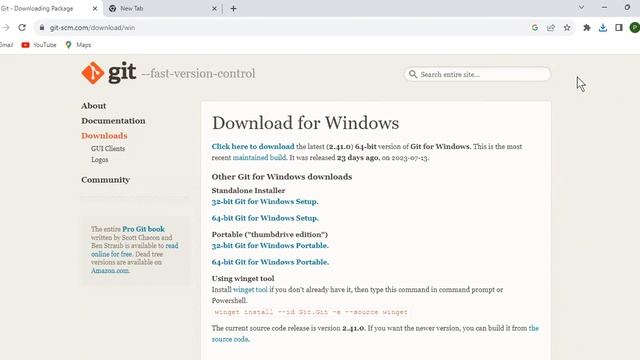Open the Amazon.com link

click(110, 271)
